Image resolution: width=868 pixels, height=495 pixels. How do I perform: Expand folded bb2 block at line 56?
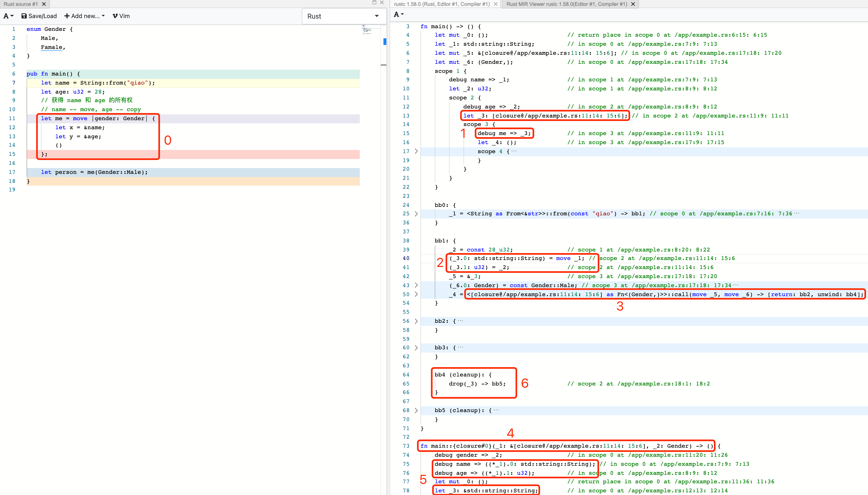point(416,321)
